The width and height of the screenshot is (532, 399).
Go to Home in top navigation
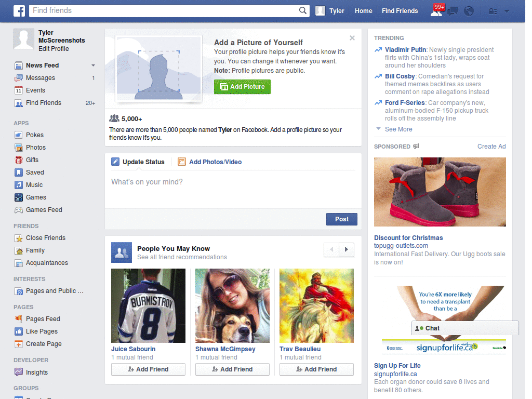coord(363,11)
